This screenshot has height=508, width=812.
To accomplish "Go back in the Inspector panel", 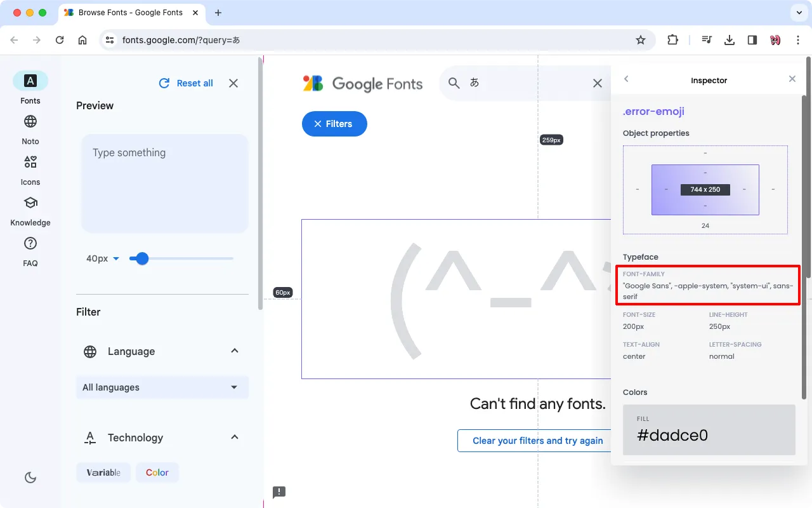I will pos(626,79).
